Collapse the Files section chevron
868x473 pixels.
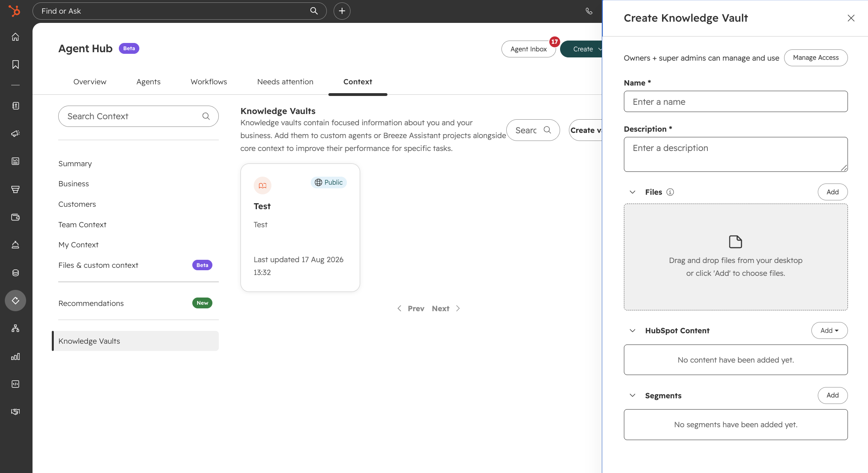coord(633,192)
